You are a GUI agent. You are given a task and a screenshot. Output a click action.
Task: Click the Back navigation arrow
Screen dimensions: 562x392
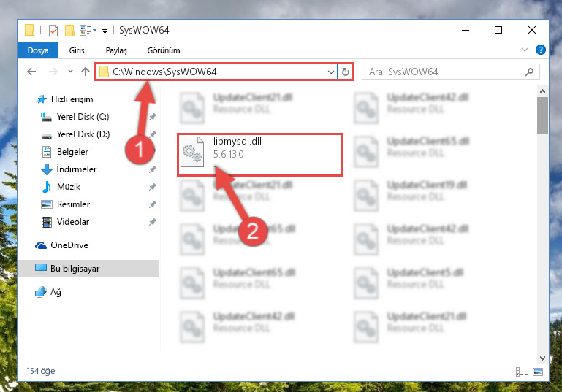[x=31, y=72]
